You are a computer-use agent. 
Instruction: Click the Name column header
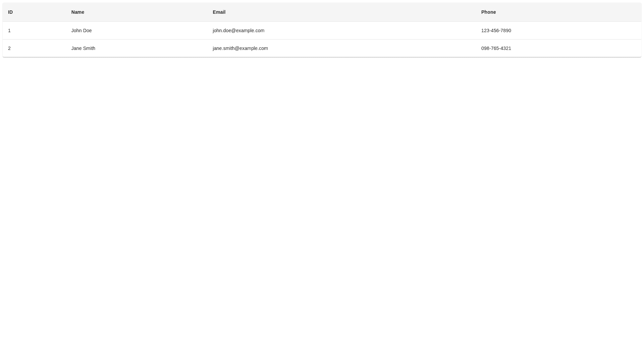(77, 12)
